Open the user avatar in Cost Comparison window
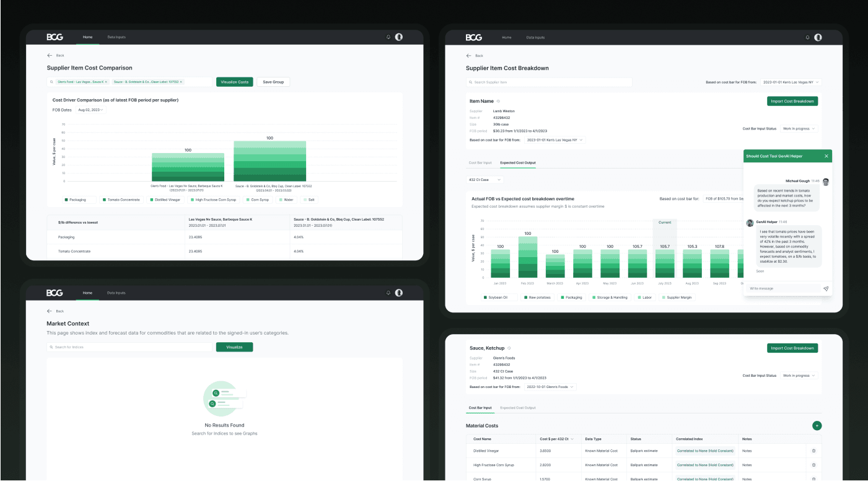This screenshot has height=481, width=868. pos(399,37)
